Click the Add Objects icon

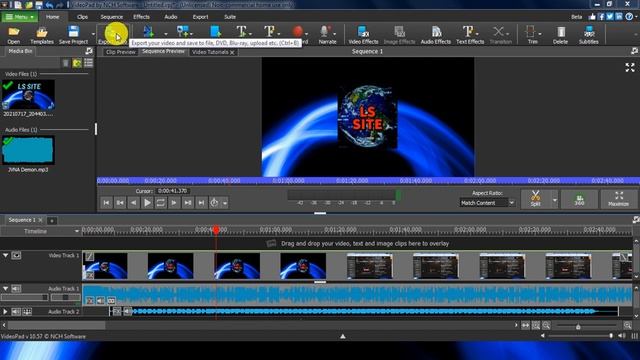click(182, 31)
